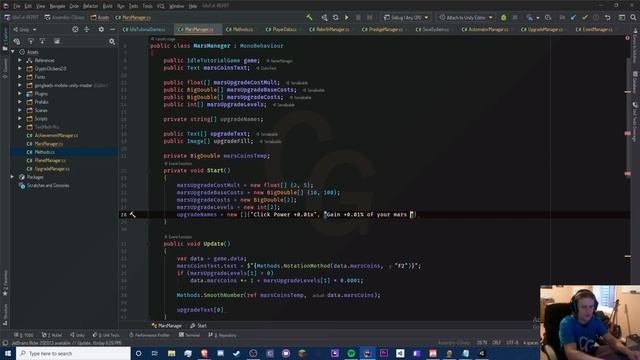Collapse the Assets root folder
Image resolution: width=640 pixels, height=360 pixels.
(x=13, y=52)
